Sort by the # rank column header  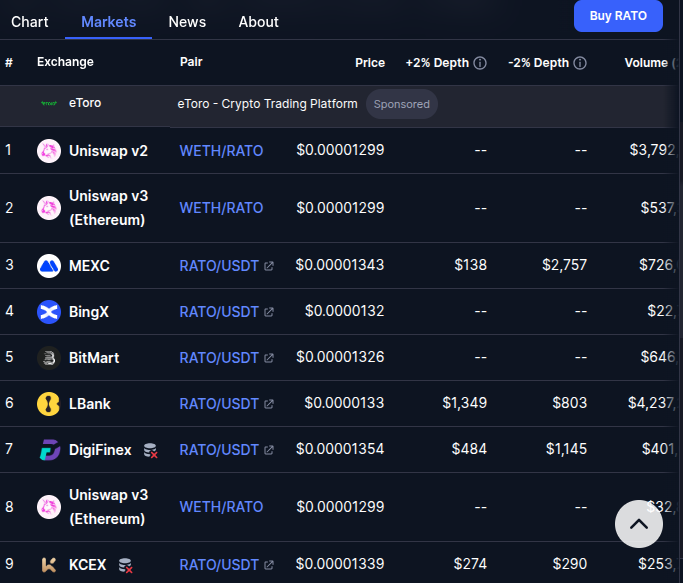click(x=9, y=63)
